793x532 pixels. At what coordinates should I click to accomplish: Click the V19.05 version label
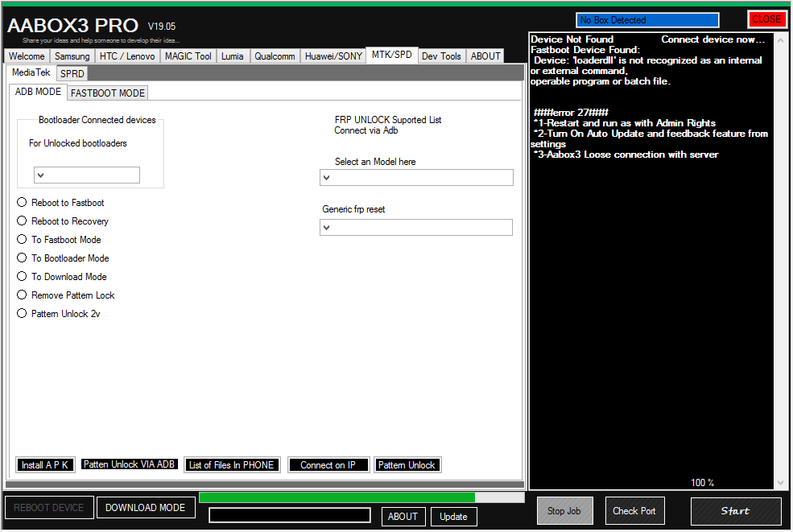pos(162,27)
